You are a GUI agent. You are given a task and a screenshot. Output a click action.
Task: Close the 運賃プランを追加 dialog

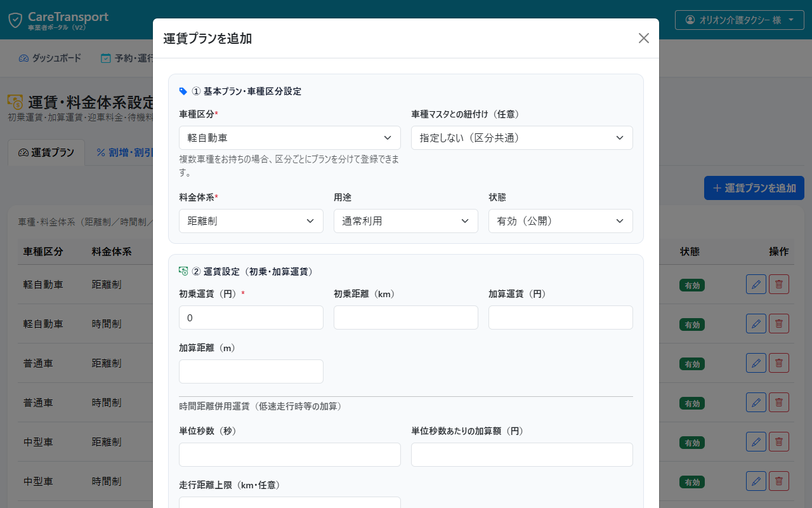coord(644,38)
